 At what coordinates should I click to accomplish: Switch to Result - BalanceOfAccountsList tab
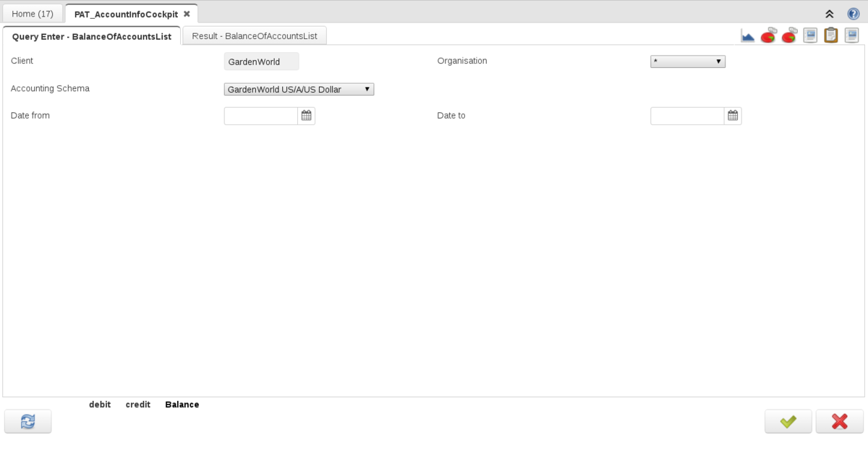[255, 35]
